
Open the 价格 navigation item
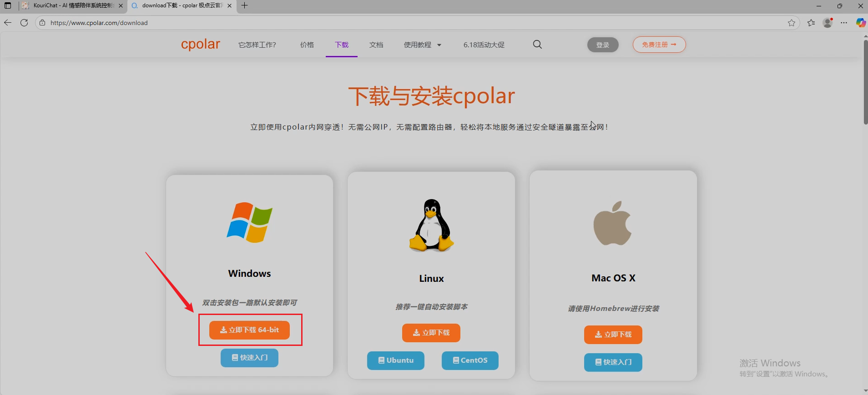pyautogui.click(x=307, y=45)
